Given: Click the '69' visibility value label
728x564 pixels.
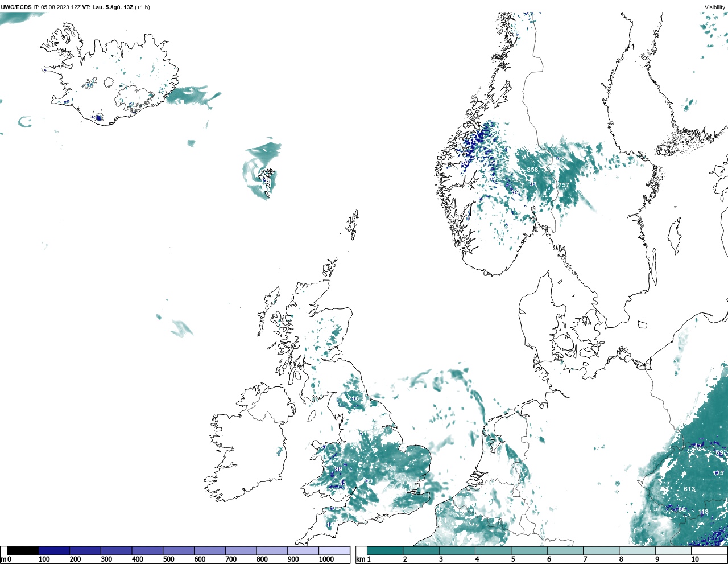Looking at the screenshot, I should 719,453.
